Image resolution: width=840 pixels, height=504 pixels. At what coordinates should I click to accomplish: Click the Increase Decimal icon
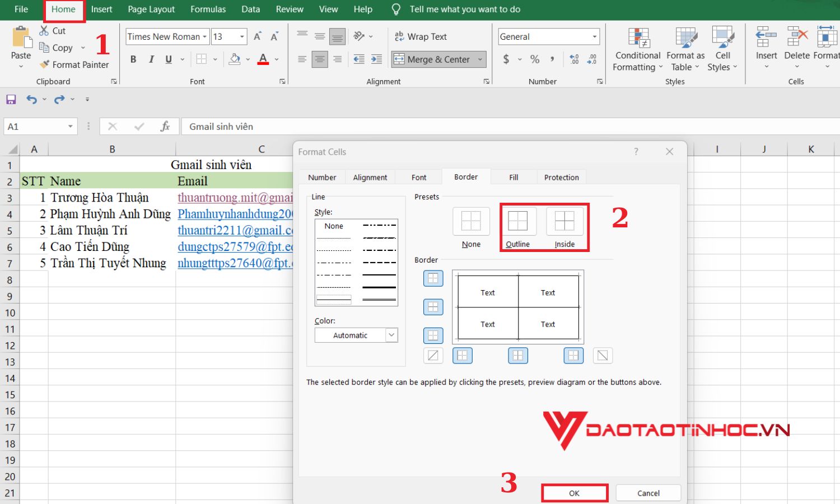click(x=573, y=59)
